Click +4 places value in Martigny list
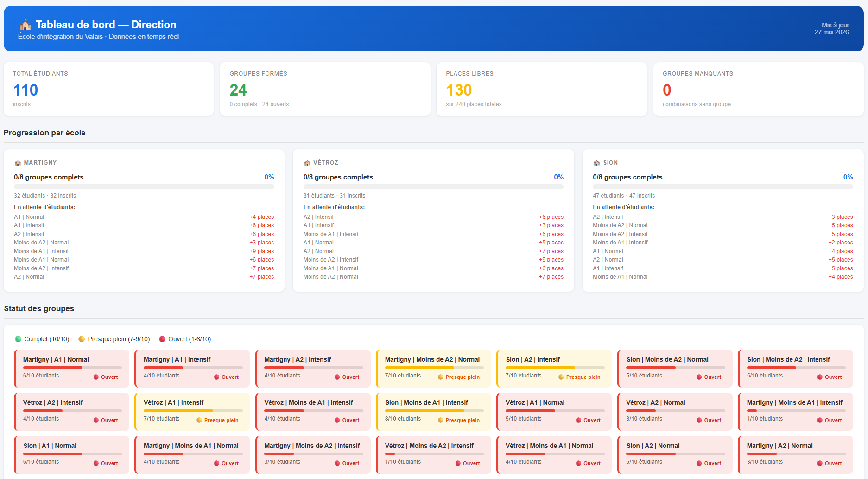This screenshot has height=479, width=868. [x=261, y=217]
